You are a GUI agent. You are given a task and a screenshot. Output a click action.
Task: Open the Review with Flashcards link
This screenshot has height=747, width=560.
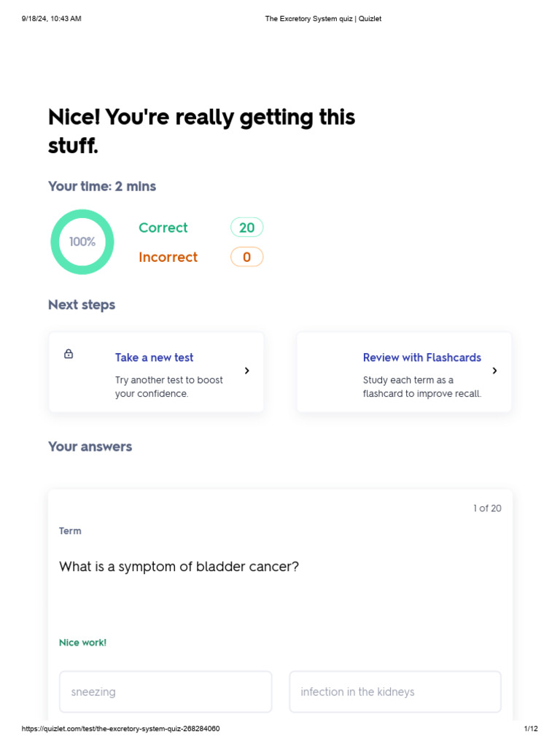click(x=422, y=357)
